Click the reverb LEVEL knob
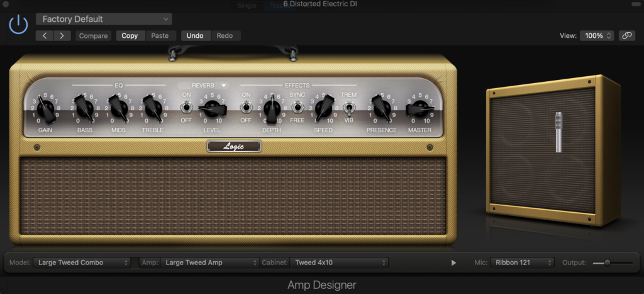The width and height of the screenshot is (644, 294). 213,109
